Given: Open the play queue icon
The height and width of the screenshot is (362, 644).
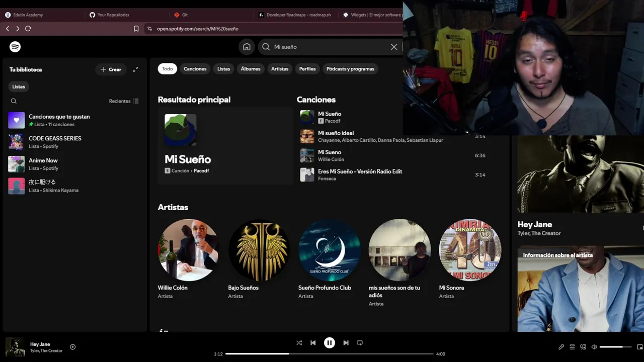Looking at the screenshot, I should [x=572, y=347].
